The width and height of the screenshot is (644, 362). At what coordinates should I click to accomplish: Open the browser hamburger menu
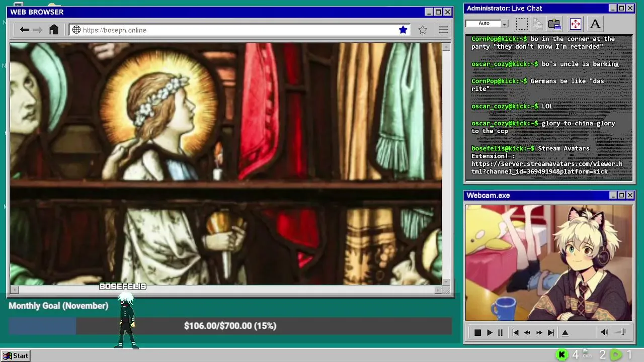(x=443, y=30)
